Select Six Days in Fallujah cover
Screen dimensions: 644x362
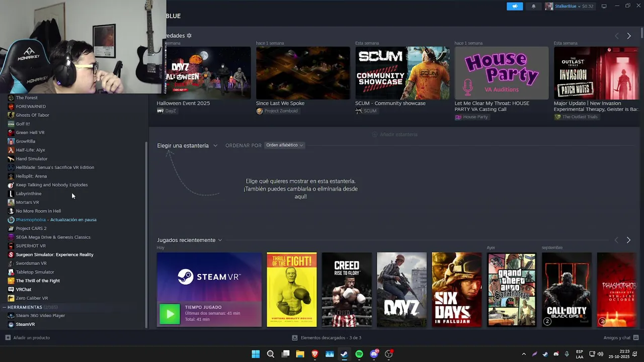click(457, 290)
